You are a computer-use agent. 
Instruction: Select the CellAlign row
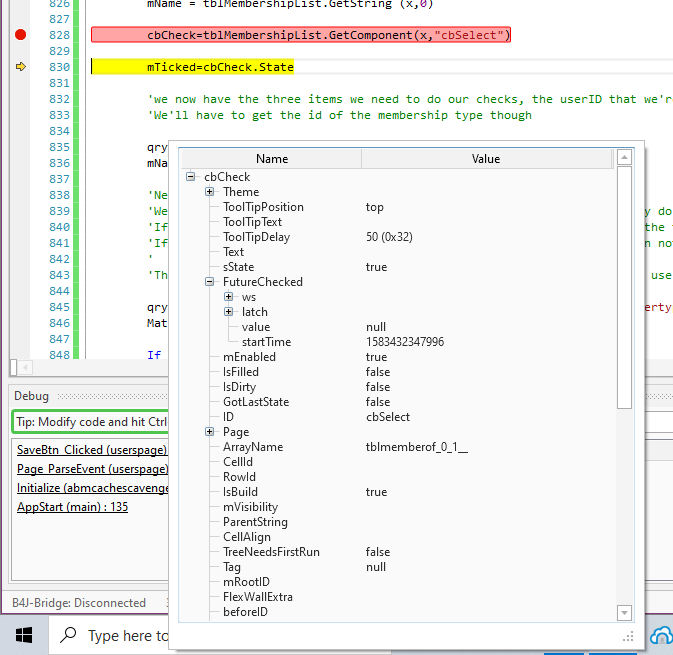coord(397,537)
